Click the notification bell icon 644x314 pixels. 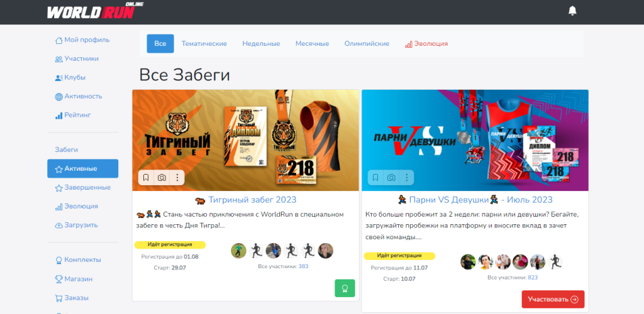572,11
